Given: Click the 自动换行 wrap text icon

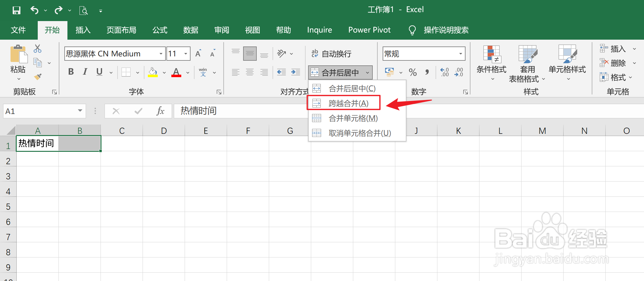Looking at the screenshot, I should tap(315, 53).
